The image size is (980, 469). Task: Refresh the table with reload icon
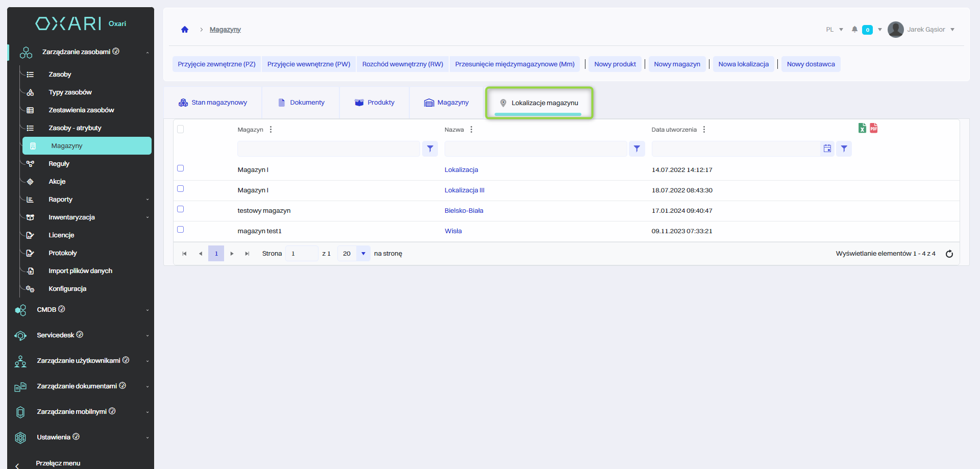tap(949, 254)
